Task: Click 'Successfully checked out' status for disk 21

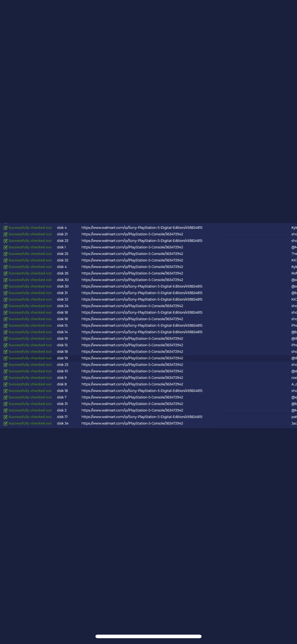Action: coord(30,234)
